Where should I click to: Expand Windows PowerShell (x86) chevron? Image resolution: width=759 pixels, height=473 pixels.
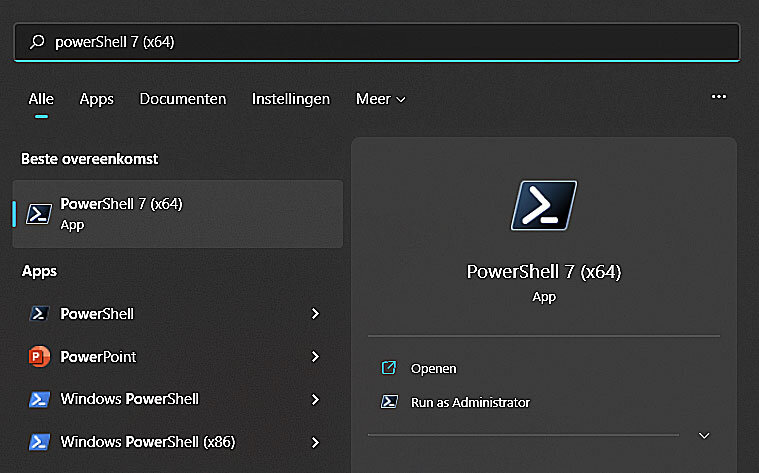coord(315,441)
